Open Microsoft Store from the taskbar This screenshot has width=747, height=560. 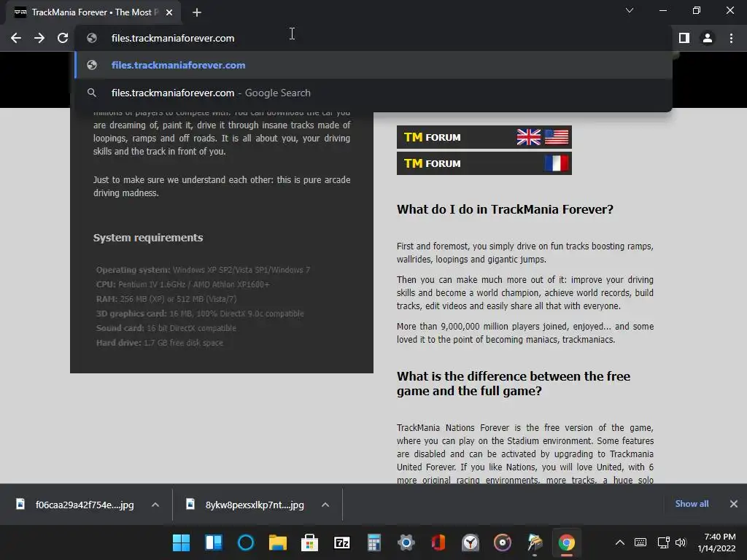point(309,542)
